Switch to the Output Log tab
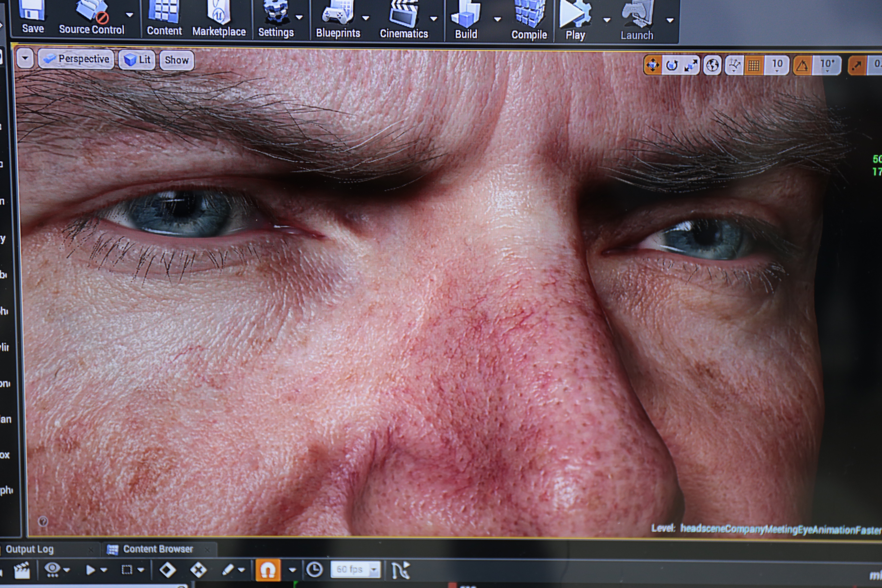The height and width of the screenshot is (588, 882). point(30,549)
